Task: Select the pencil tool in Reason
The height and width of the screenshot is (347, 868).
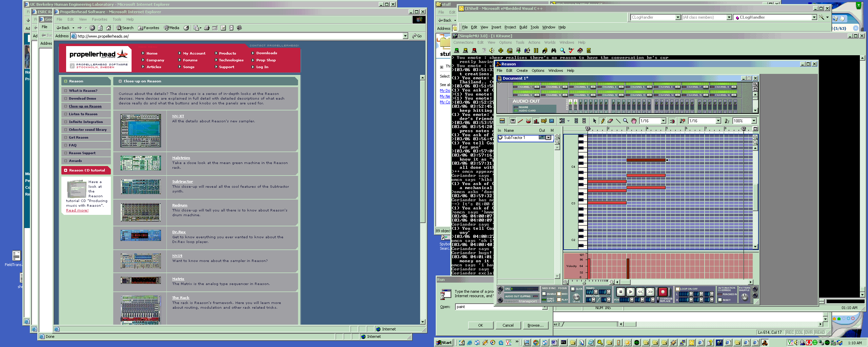Action: coord(603,121)
